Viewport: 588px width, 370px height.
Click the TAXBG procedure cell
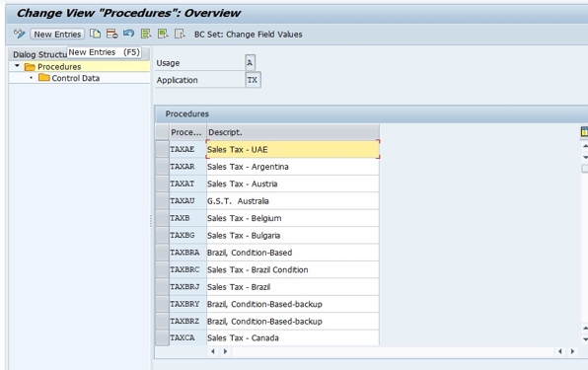[187, 236]
